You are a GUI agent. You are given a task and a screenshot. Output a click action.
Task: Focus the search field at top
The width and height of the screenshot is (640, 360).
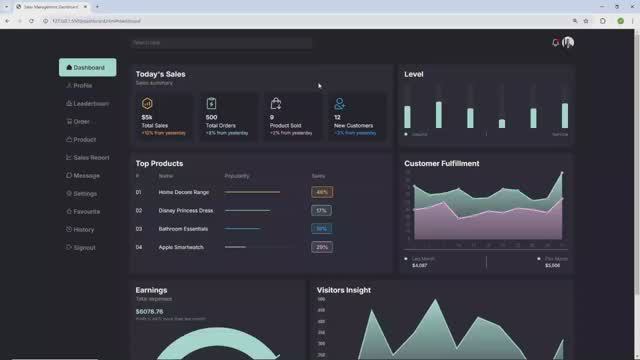(222, 42)
